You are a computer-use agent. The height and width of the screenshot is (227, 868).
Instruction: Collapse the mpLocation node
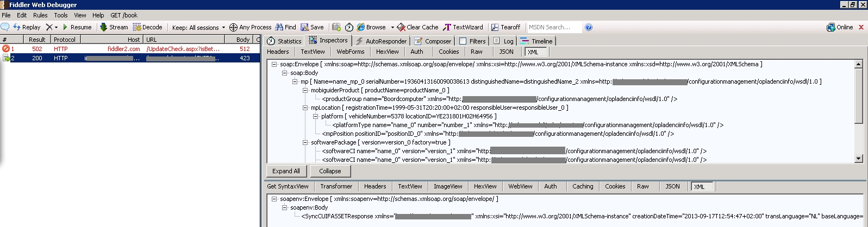[x=305, y=108]
